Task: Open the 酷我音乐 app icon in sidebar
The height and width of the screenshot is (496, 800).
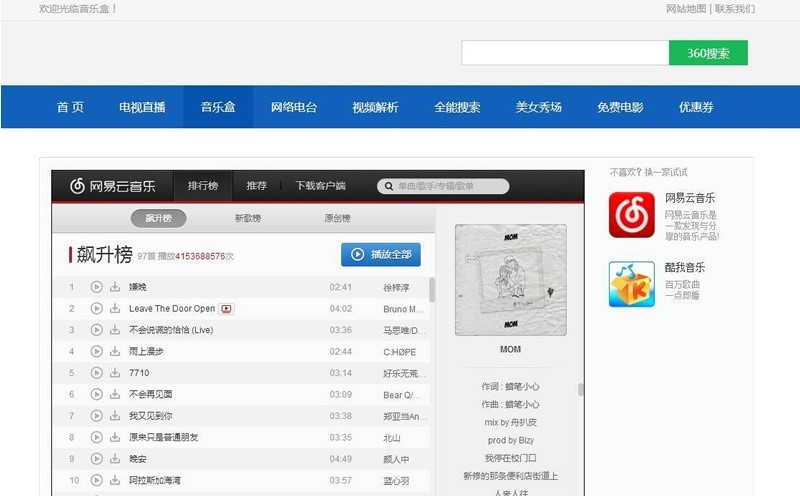Action: [631, 284]
